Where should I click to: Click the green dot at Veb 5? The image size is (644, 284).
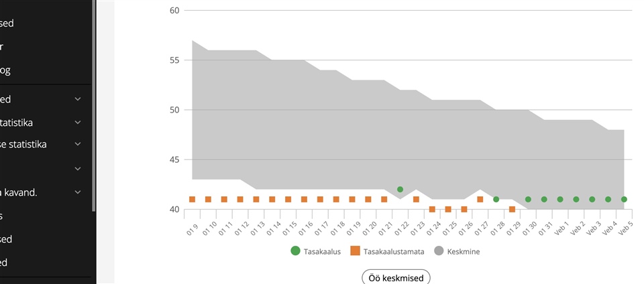(x=625, y=199)
